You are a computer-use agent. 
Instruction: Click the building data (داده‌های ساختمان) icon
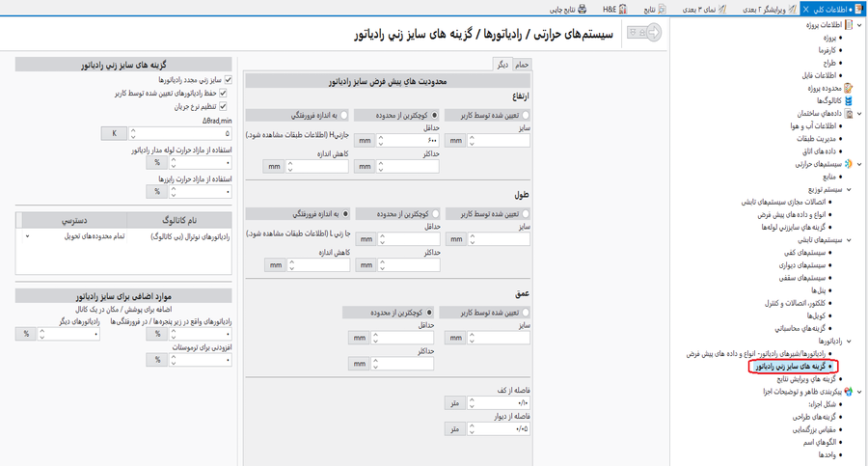[849, 113]
